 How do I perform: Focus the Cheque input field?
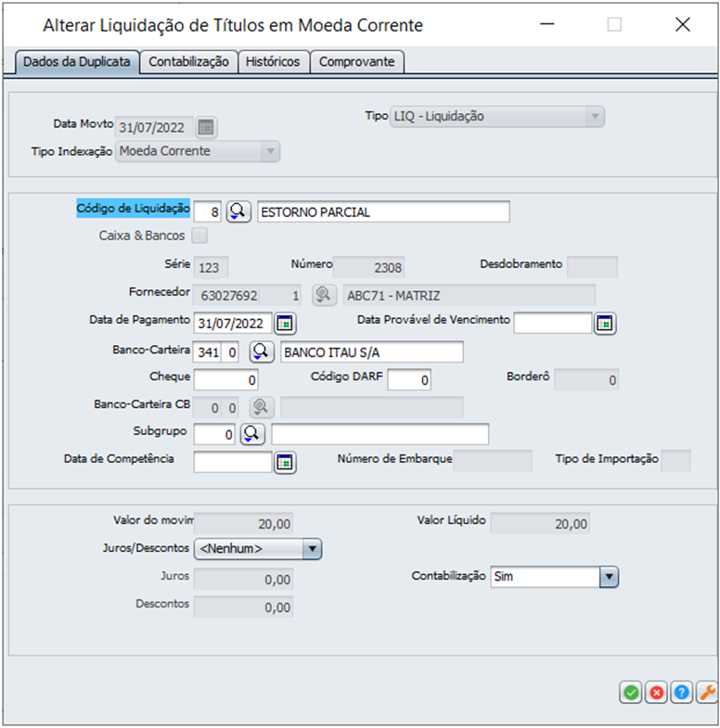coord(225,380)
